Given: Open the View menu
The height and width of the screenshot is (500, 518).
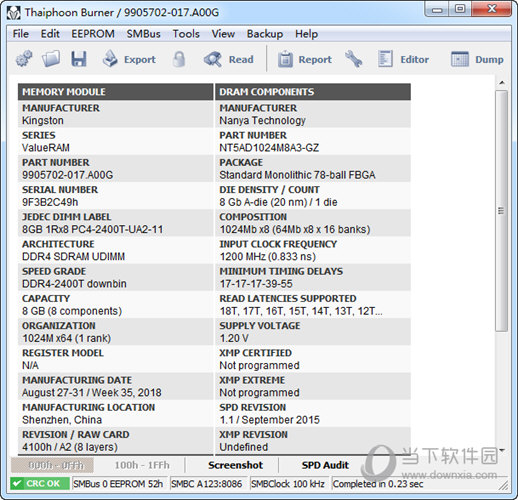Looking at the screenshot, I should tap(223, 34).
